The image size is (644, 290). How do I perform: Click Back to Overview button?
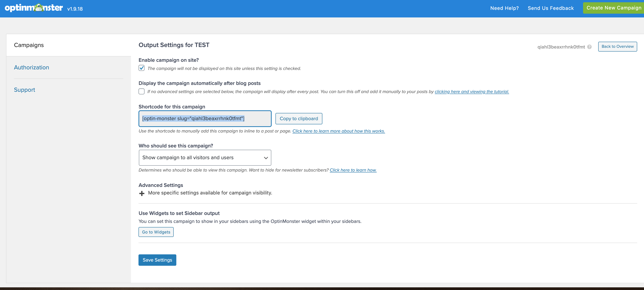click(x=617, y=47)
